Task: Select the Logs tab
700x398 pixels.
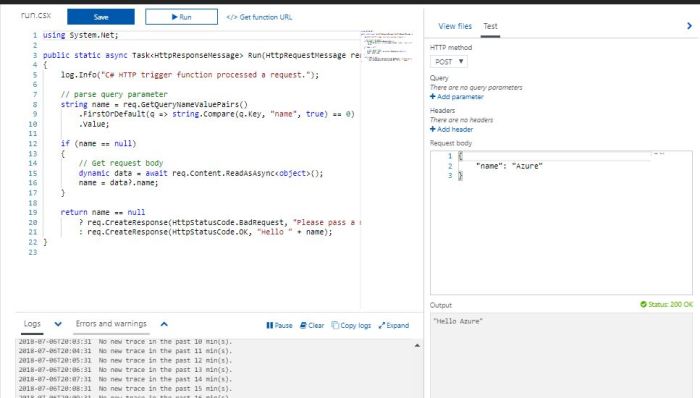Action: point(32,324)
